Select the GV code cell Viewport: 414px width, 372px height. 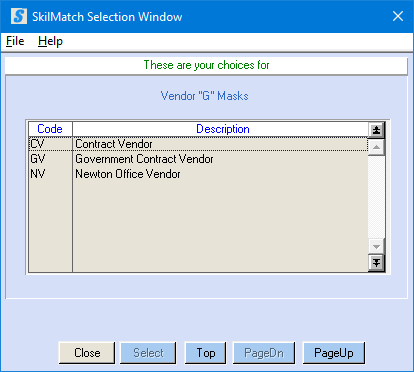tap(50, 159)
